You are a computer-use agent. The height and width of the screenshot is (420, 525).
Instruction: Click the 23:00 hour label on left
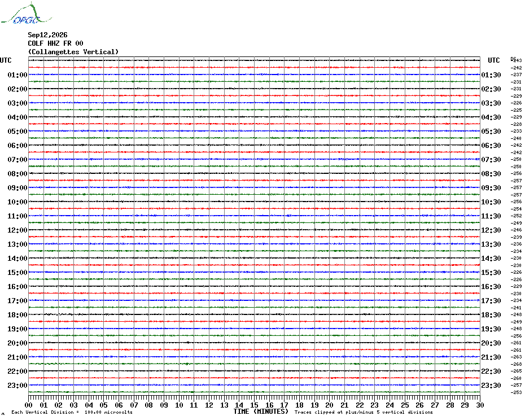pos(17,385)
